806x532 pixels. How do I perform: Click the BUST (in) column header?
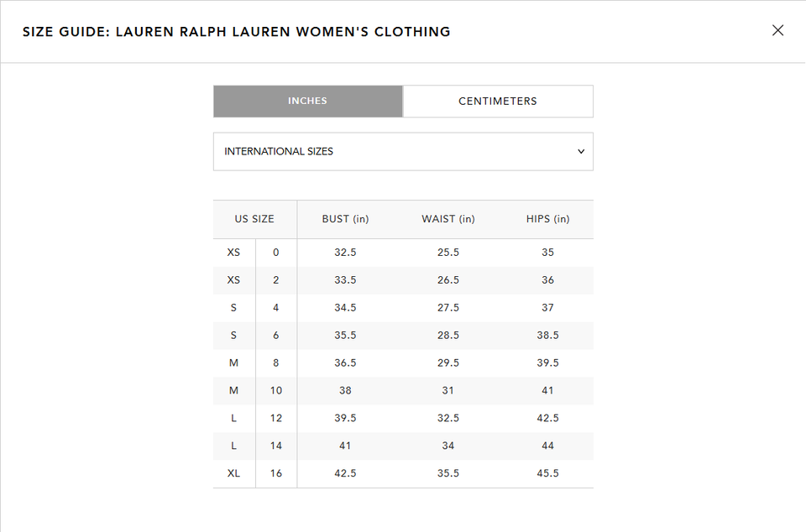(344, 219)
